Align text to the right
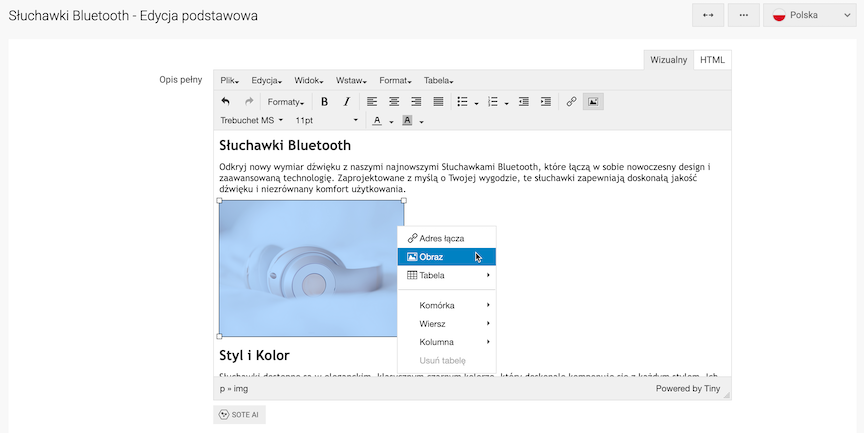864x433 pixels. 416,101
